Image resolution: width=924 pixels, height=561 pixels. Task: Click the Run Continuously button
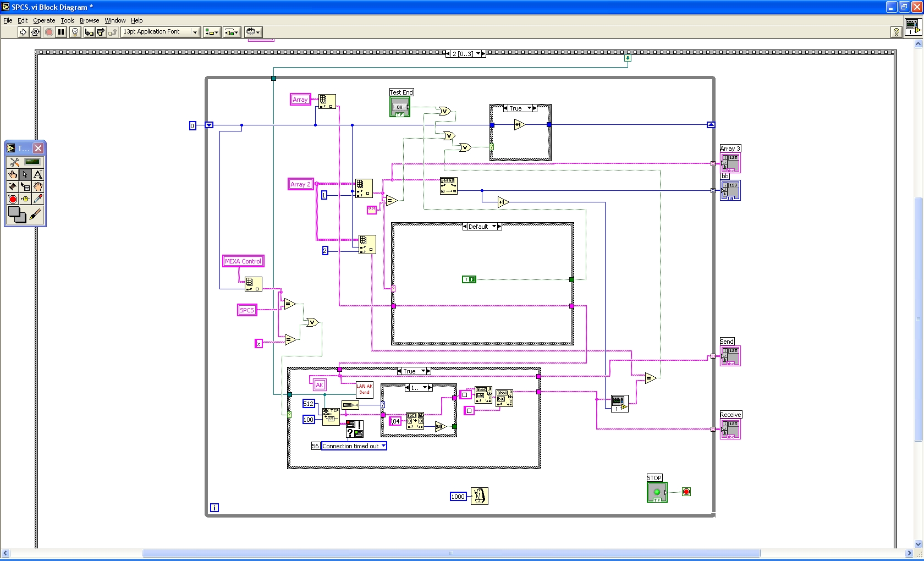(x=35, y=32)
